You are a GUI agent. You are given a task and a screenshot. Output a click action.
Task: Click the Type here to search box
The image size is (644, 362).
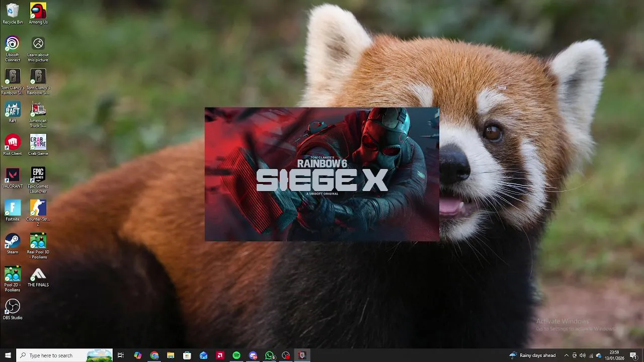64,355
